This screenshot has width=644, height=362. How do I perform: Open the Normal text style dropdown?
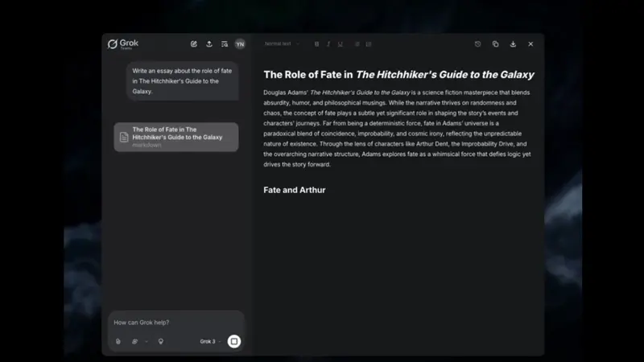282,44
